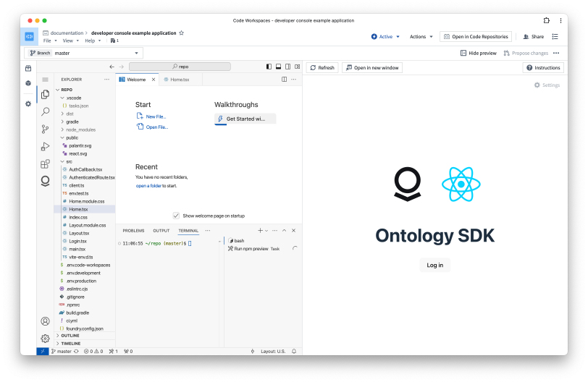588x382 pixels.
Task: Split the editor right
Action: [285, 80]
